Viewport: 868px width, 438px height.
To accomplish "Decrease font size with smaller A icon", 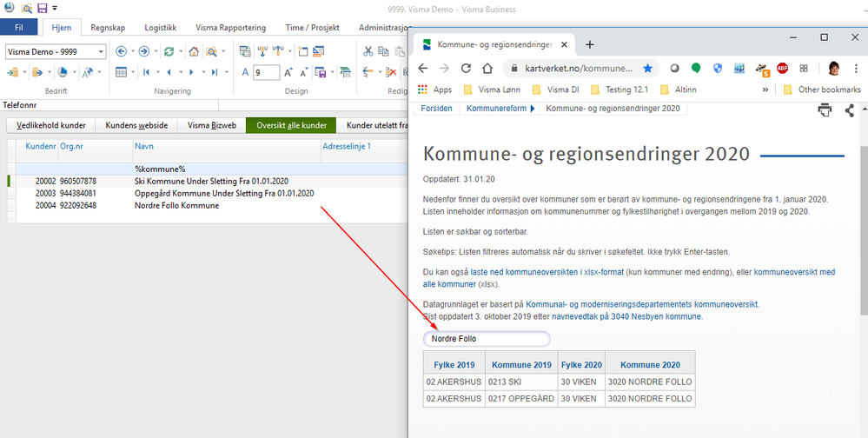I will click(x=304, y=72).
